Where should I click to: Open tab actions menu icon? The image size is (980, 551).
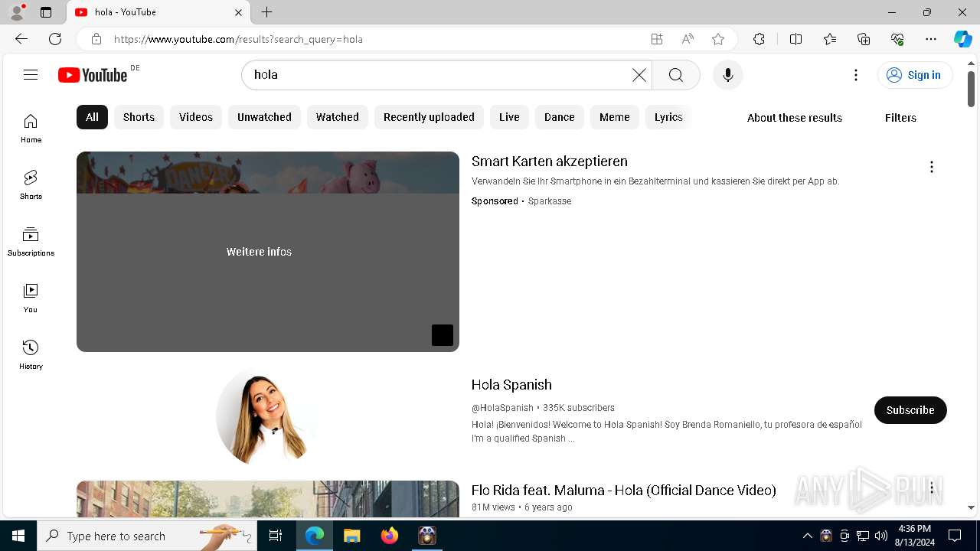[x=46, y=12]
